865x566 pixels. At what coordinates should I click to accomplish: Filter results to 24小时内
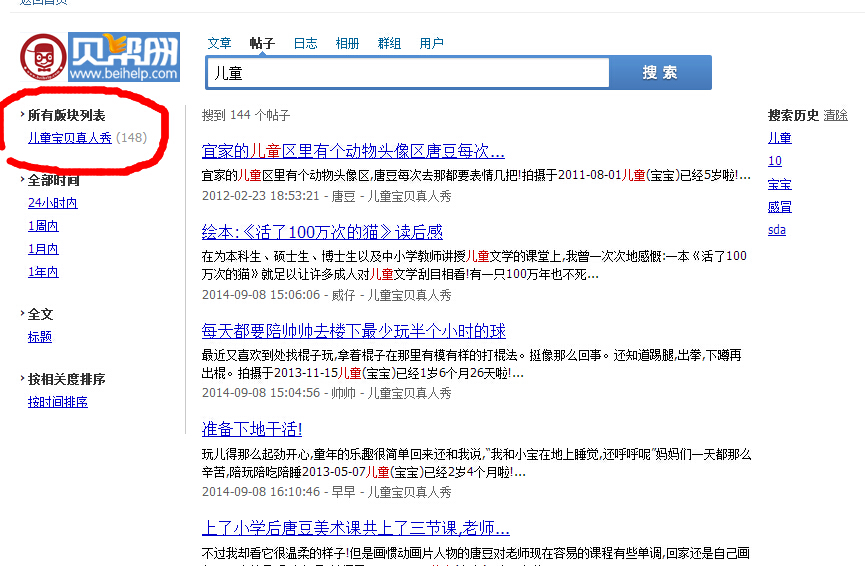[52, 203]
